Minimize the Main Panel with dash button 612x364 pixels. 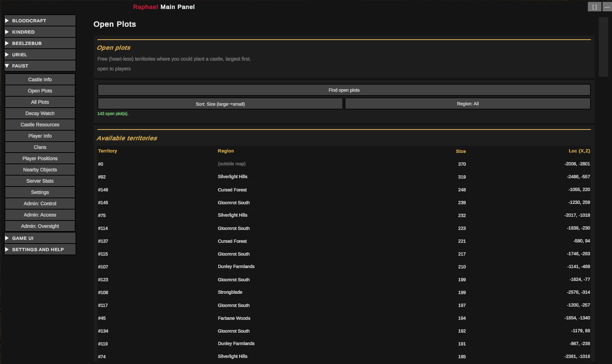point(607,7)
